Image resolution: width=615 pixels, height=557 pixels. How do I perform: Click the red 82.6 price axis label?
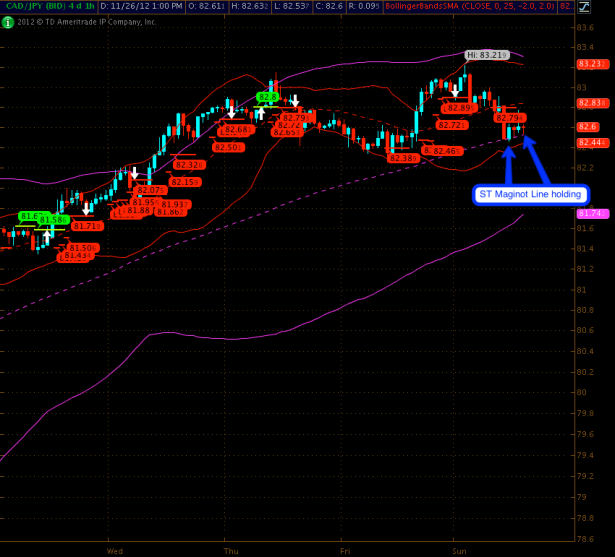587,127
